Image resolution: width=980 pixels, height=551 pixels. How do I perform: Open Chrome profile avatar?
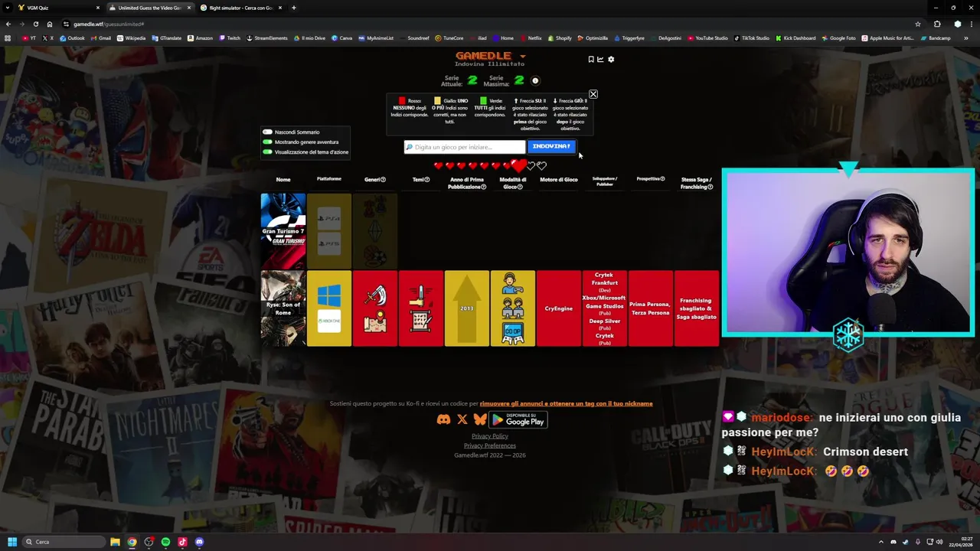(x=957, y=24)
